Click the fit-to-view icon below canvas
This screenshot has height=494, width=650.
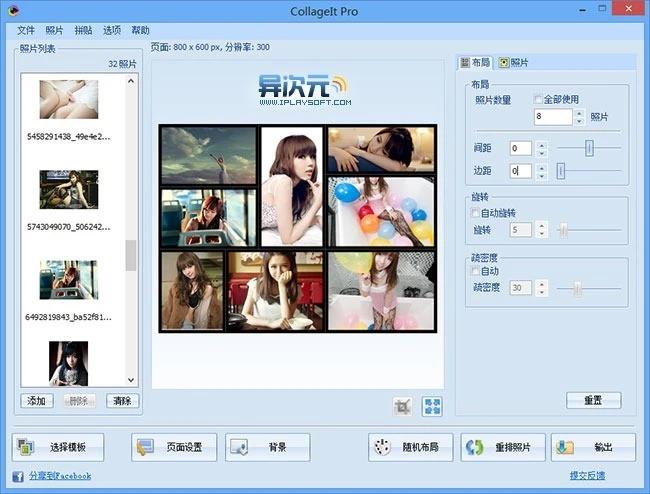(432, 407)
